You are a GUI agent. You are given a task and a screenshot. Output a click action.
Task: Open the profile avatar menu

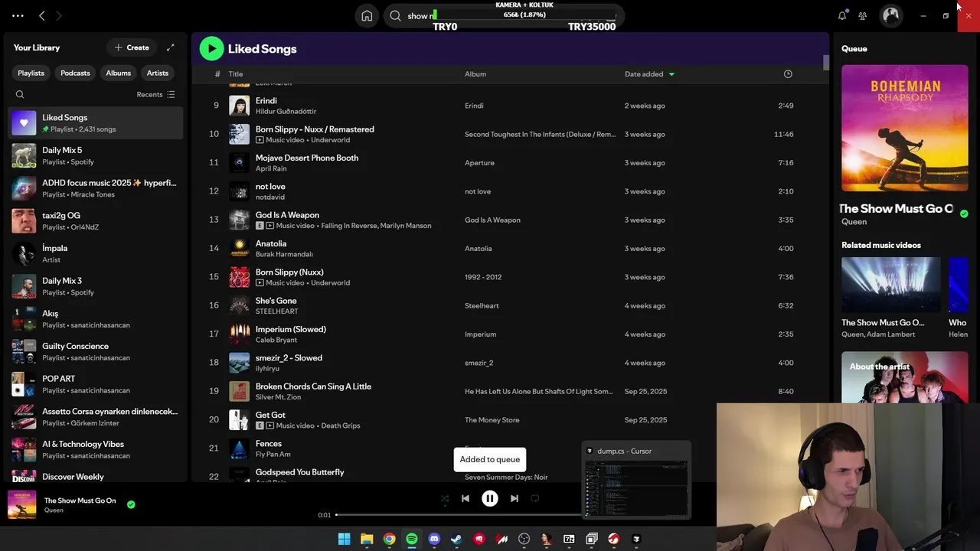click(890, 15)
